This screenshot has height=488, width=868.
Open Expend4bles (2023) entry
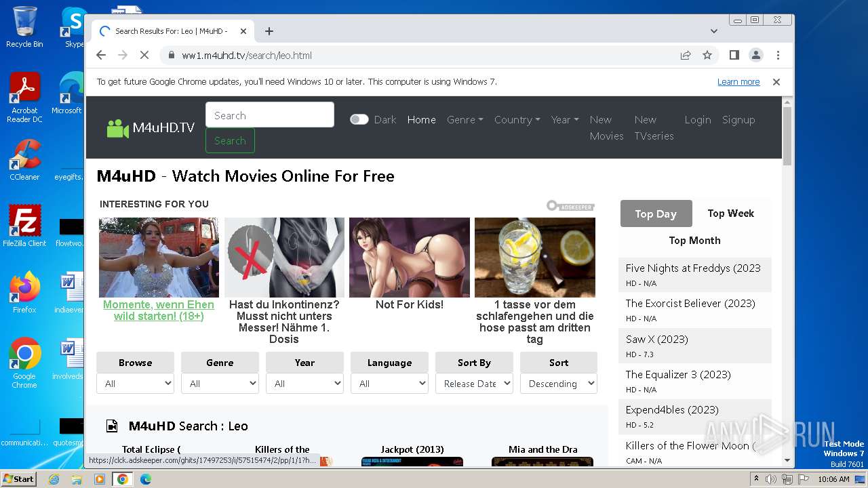pos(672,409)
